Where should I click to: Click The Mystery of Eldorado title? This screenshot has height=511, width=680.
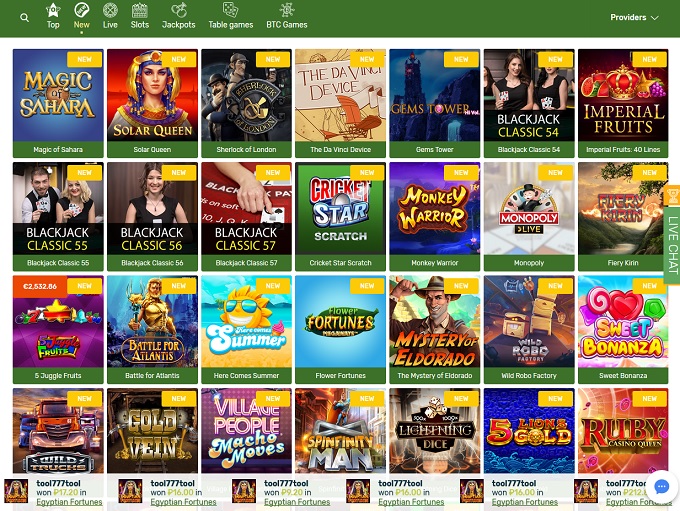click(434, 376)
